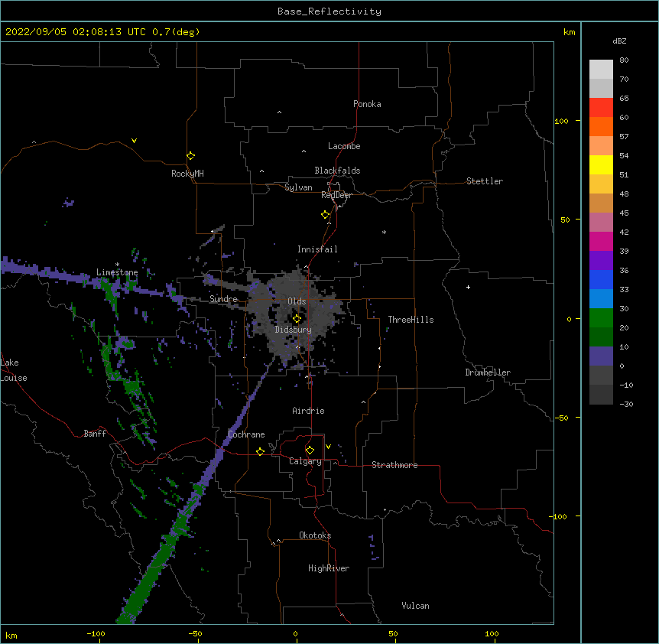This screenshot has height=644, width=659.
Task: Click the Calgary city label
Action: click(x=306, y=461)
